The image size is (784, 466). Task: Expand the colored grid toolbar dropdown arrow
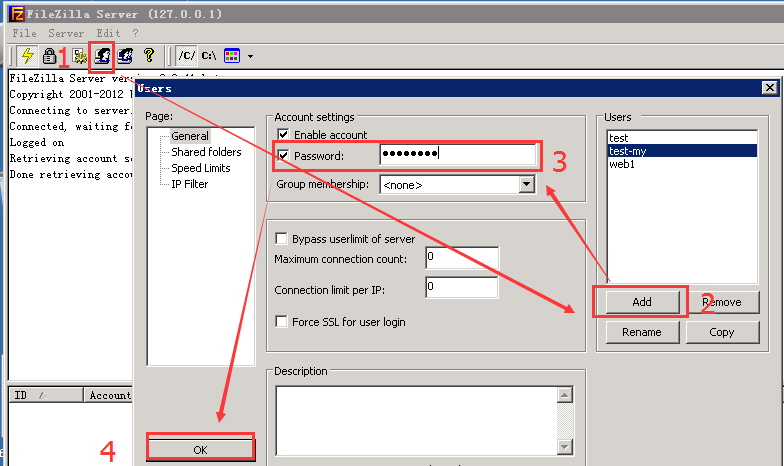250,57
